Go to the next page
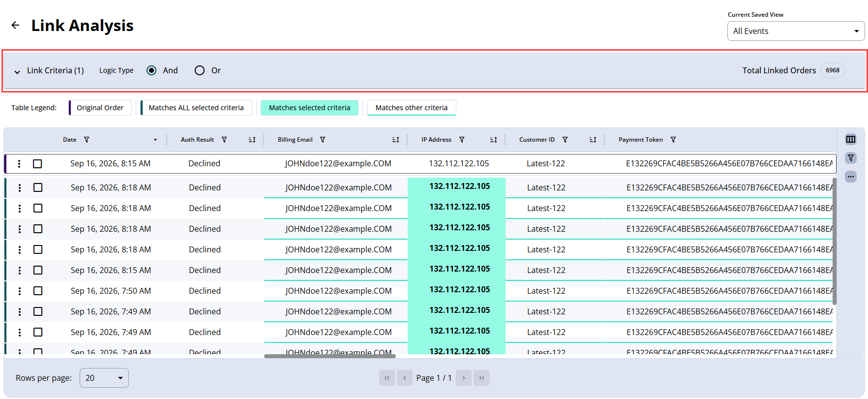This screenshot has width=868, height=399. tap(464, 378)
